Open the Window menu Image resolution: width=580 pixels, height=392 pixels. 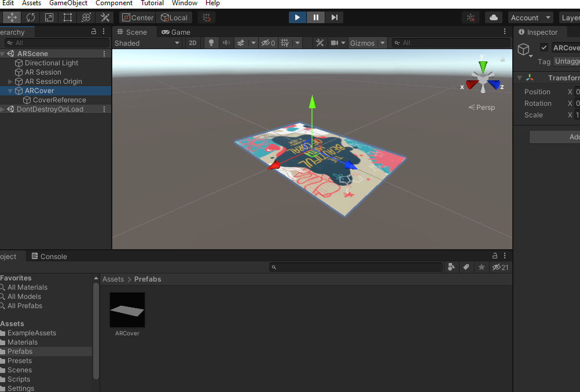(185, 3)
